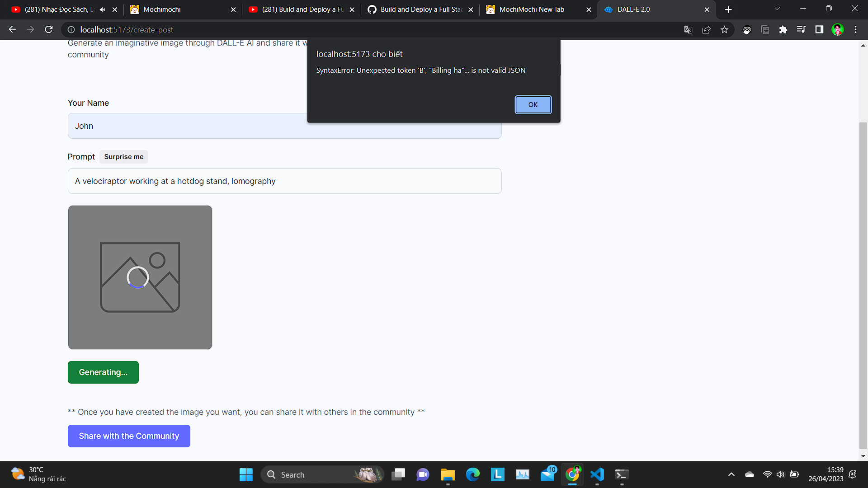Switch to the GitHub Build and Deploy tab
The width and height of the screenshot is (868, 488).
(x=416, y=9)
